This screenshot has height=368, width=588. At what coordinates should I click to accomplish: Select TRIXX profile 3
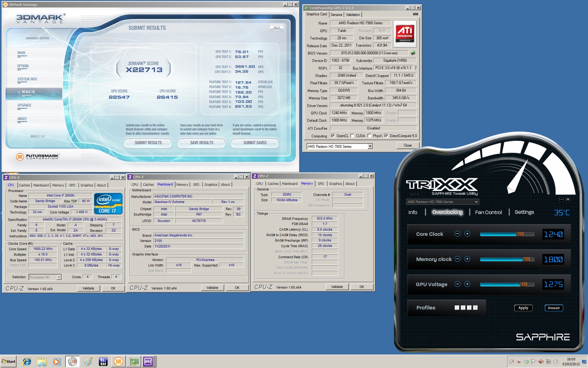(x=469, y=308)
